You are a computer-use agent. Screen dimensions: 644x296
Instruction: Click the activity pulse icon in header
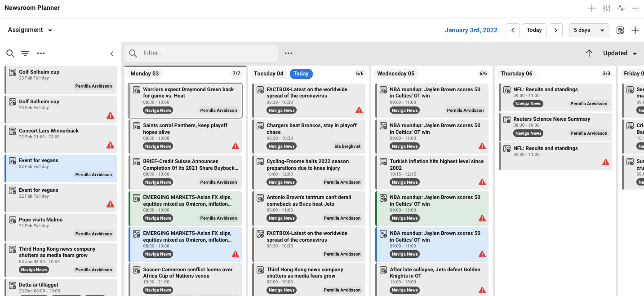(x=621, y=8)
